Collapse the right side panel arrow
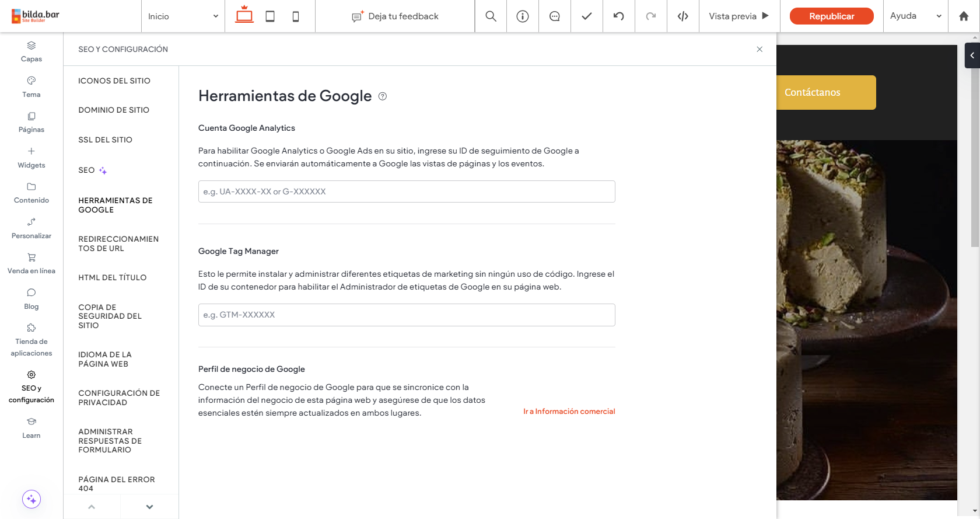980x519 pixels. coord(972,55)
